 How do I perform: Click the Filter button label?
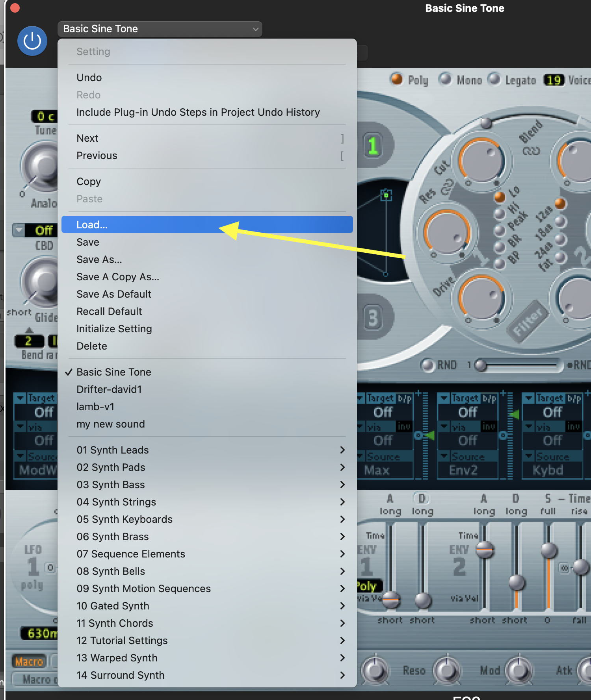[529, 320]
